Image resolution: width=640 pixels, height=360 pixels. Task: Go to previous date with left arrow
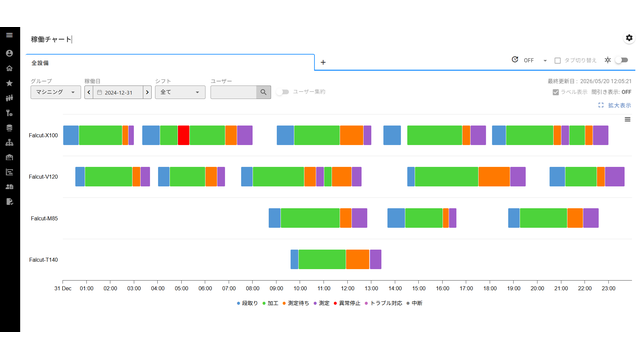click(89, 92)
